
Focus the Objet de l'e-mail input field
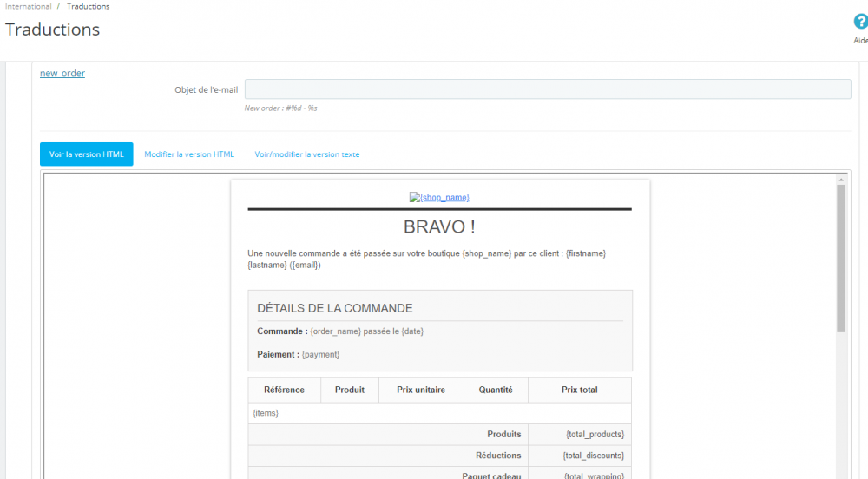click(548, 89)
